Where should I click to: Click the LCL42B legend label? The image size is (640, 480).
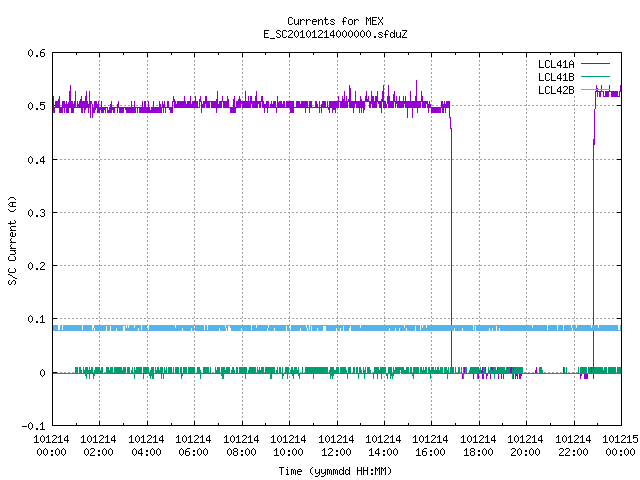tap(556, 90)
